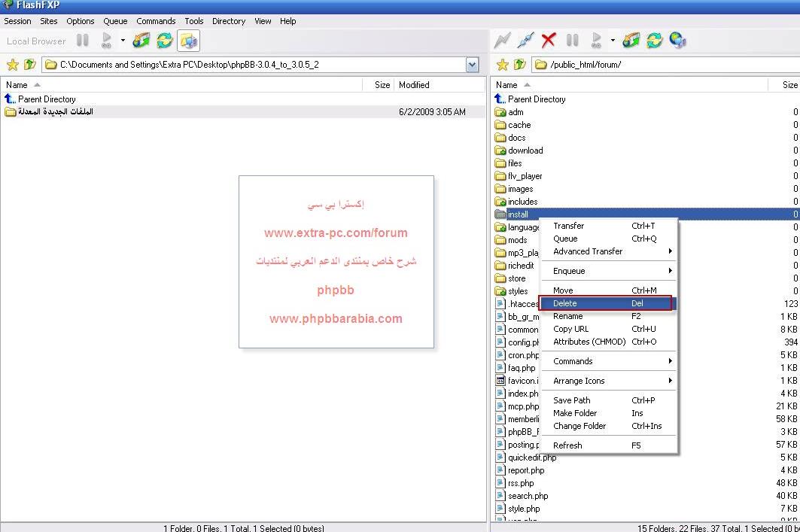
Task: Click the right pane pause transfer icon
Action: pyautogui.click(x=573, y=41)
